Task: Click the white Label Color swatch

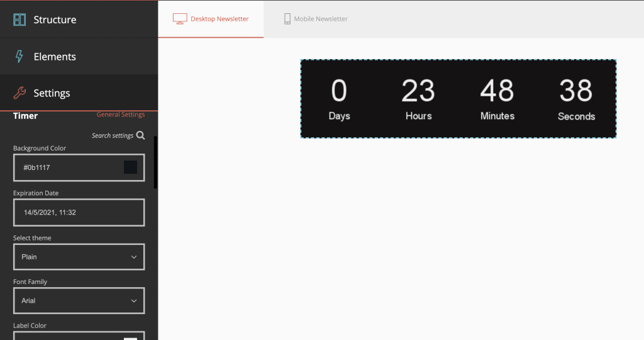Action: pos(130,338)
